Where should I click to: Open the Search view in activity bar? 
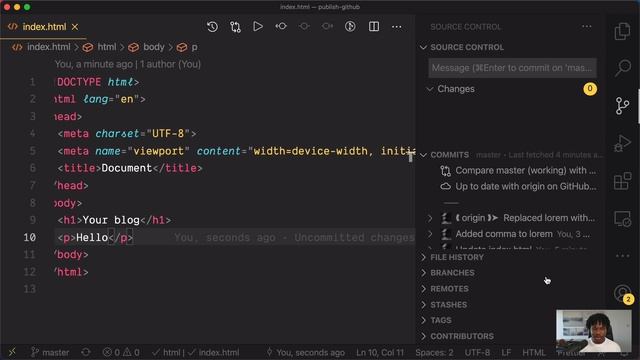coord(622,68)
